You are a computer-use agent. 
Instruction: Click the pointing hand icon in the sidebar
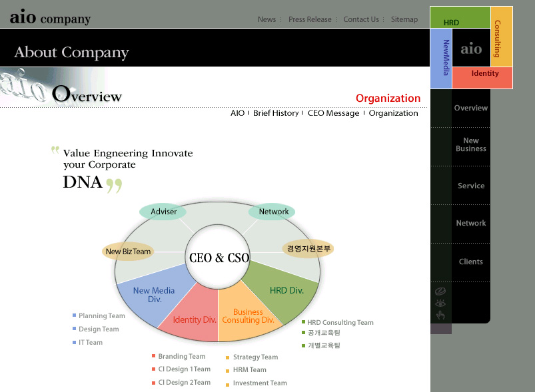[440, 315]
